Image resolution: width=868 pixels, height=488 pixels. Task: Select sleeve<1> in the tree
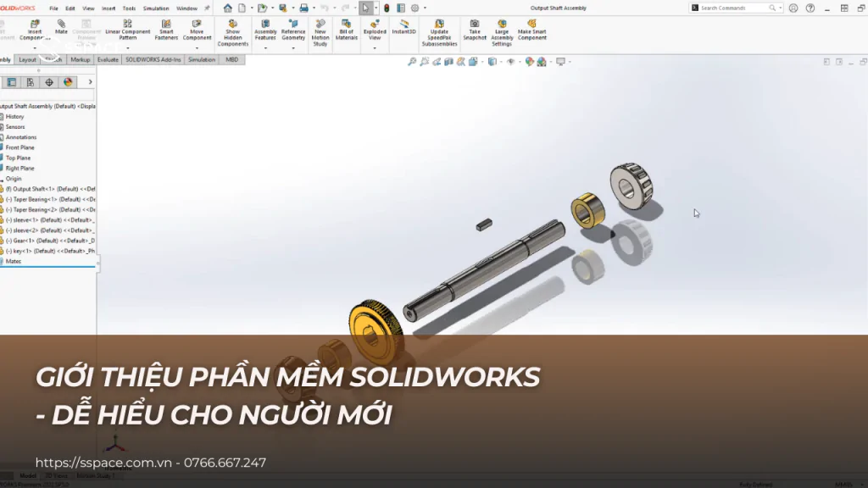click(47, 220)
